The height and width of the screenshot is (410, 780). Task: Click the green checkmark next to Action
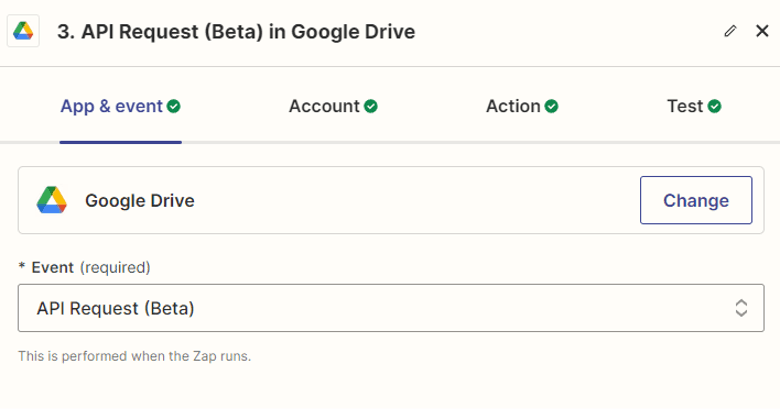552,106
